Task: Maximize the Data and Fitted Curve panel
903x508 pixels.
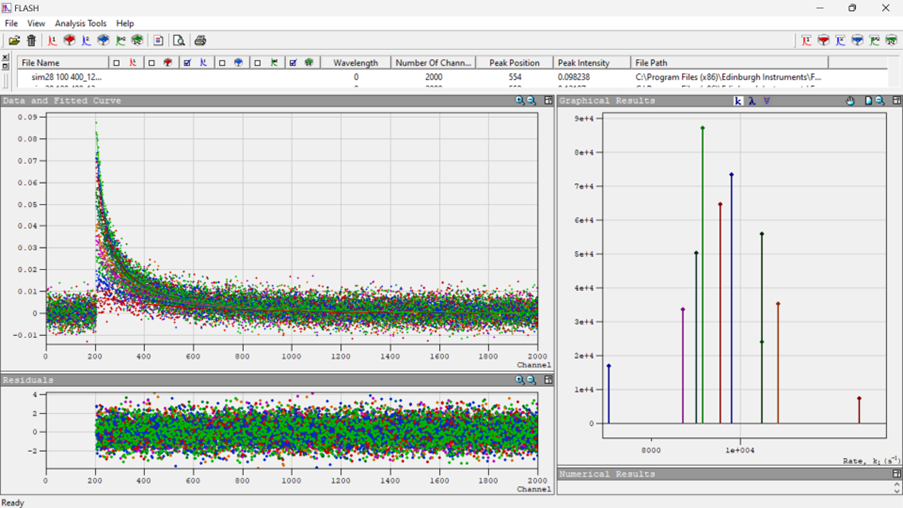Action: [x=548, y=101]
